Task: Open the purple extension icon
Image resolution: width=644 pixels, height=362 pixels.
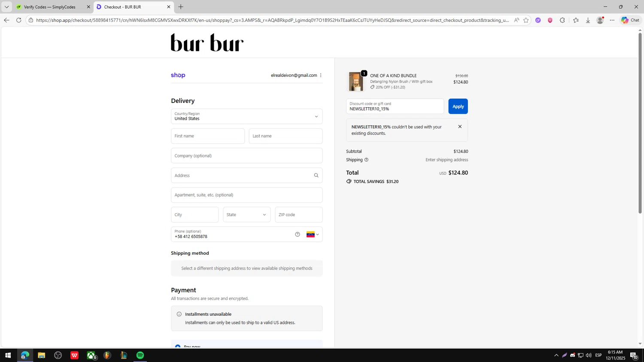Action: pyautogui.click(x=538, y=20)
